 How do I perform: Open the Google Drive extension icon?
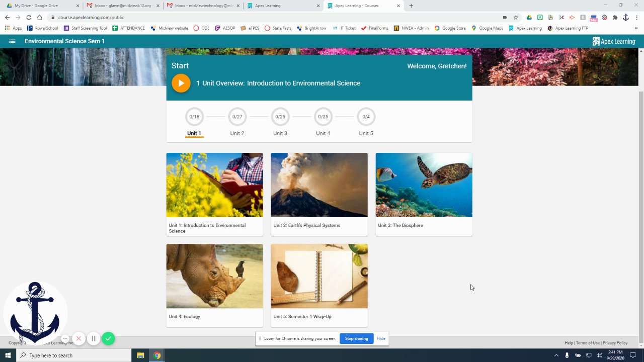click(529, 17)
